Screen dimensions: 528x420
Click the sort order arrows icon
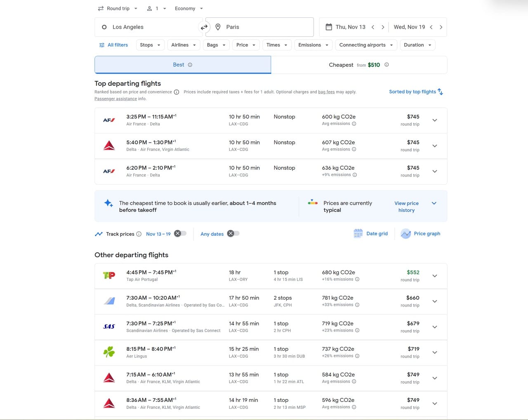pos(440,92)
